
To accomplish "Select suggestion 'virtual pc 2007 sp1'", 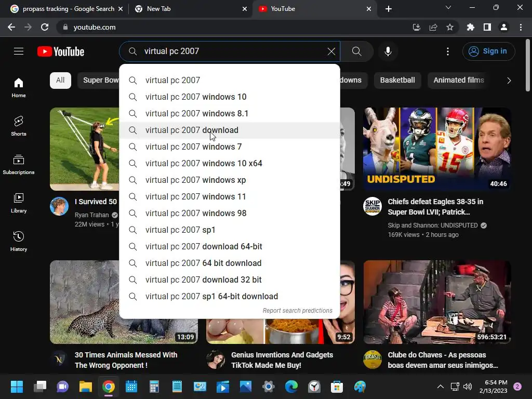I will pos(229,230).
